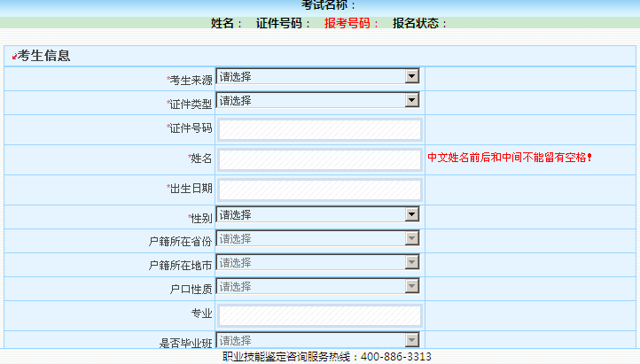Click the red 中文姓名 warning message

[509, 158]
